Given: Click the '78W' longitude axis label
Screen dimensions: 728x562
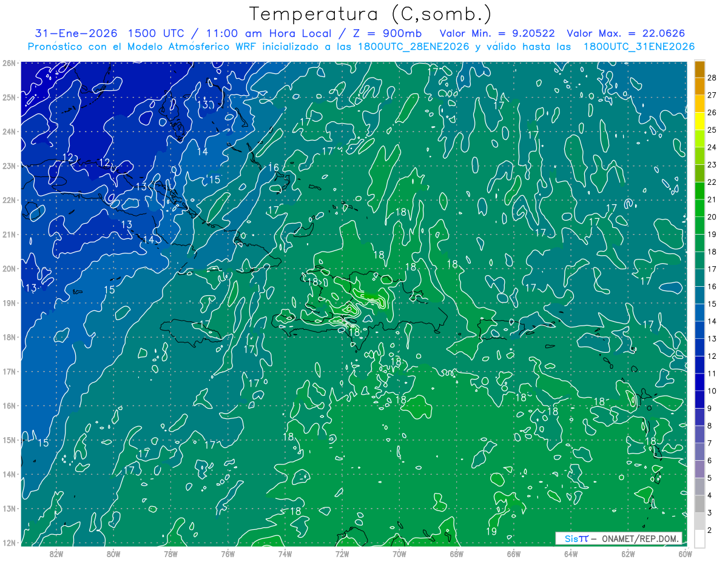Looking at the screenshot, I should [x=170, y=554].
